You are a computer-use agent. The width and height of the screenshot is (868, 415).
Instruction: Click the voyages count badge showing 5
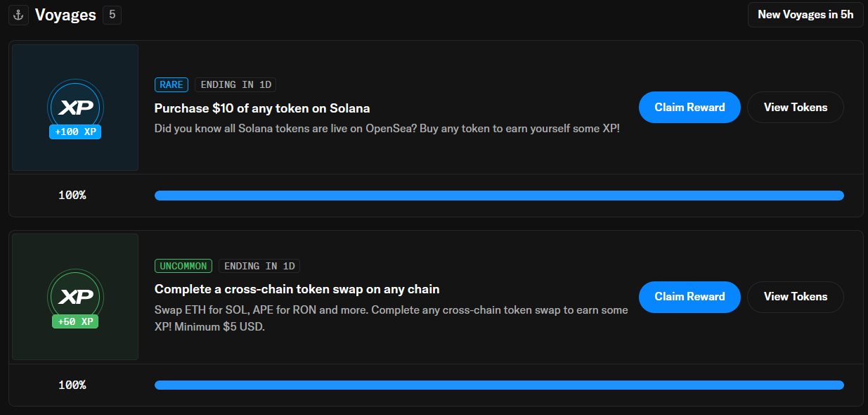[x=112, y=15]
